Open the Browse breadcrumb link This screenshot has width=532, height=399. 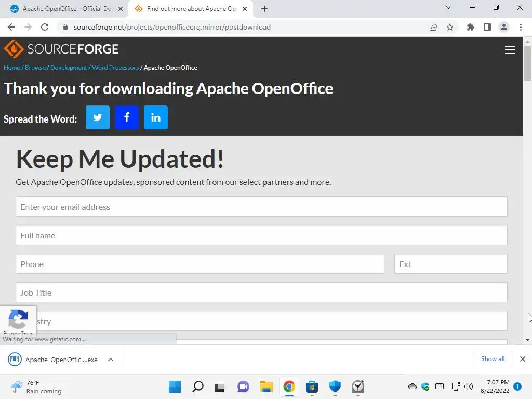(x=35, y=68)
